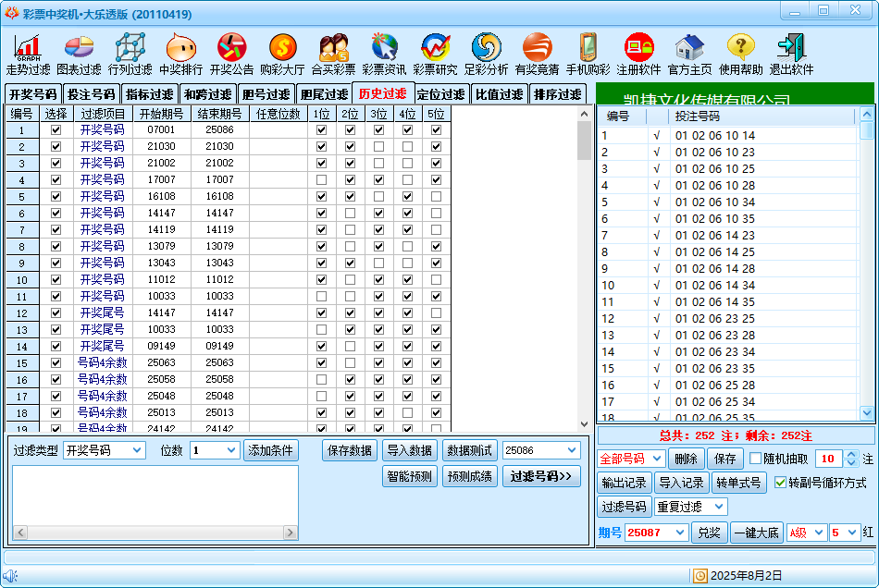Click the 过滤号码>> button
Image resolution: width=879 pixels, height=588 pixels.
pos(541,476)
